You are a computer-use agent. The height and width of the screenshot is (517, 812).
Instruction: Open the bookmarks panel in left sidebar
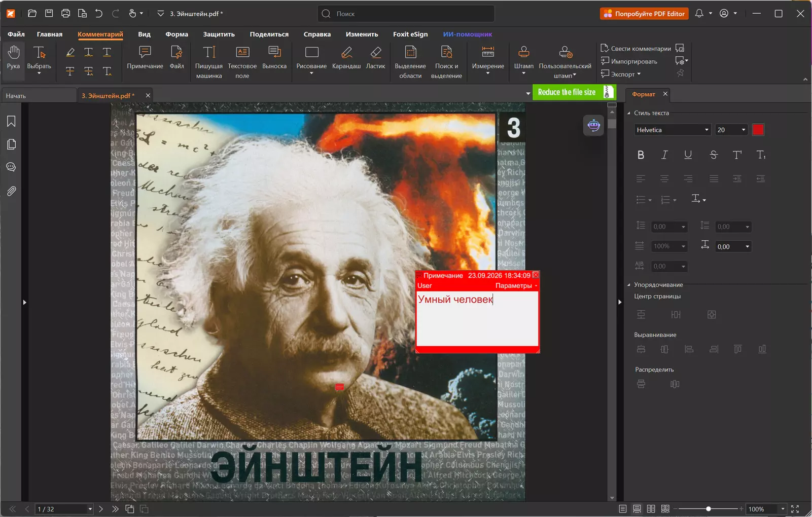point(11,121)
